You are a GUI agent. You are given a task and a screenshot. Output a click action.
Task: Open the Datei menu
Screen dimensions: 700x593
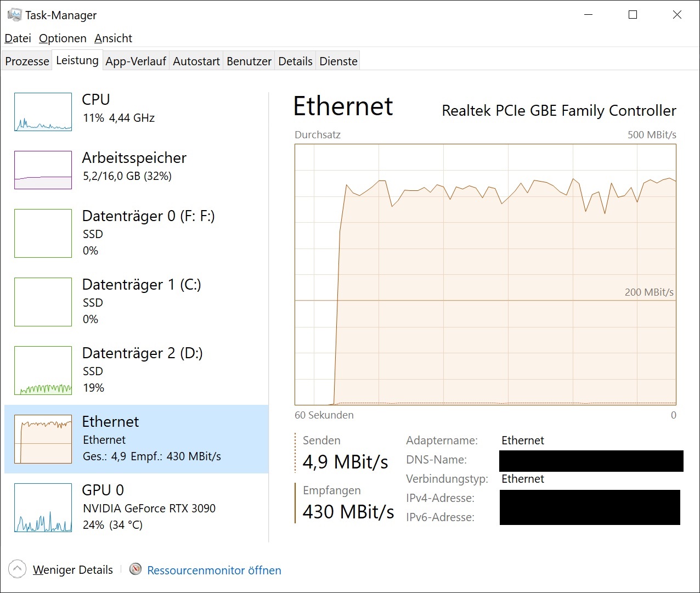point(18,38)
